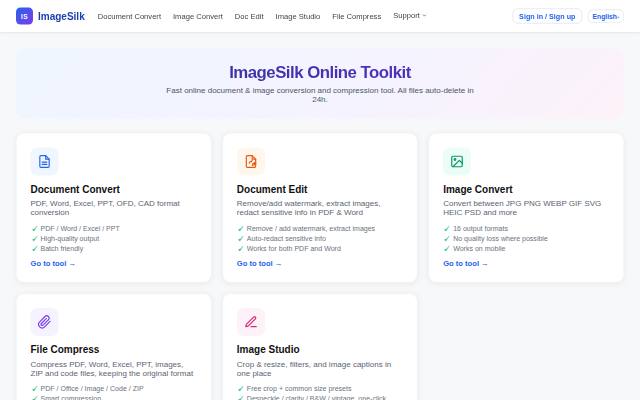
Task: Click the hero subtitle about files auto-delete in 24h
Action: pos(320,95)
